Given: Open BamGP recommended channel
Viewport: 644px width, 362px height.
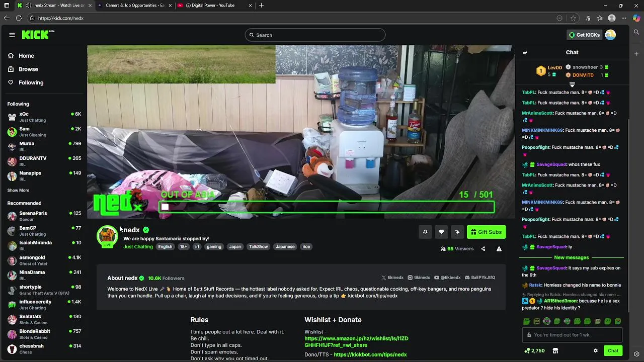Looking at the screenshot, I should click(44, 231).
